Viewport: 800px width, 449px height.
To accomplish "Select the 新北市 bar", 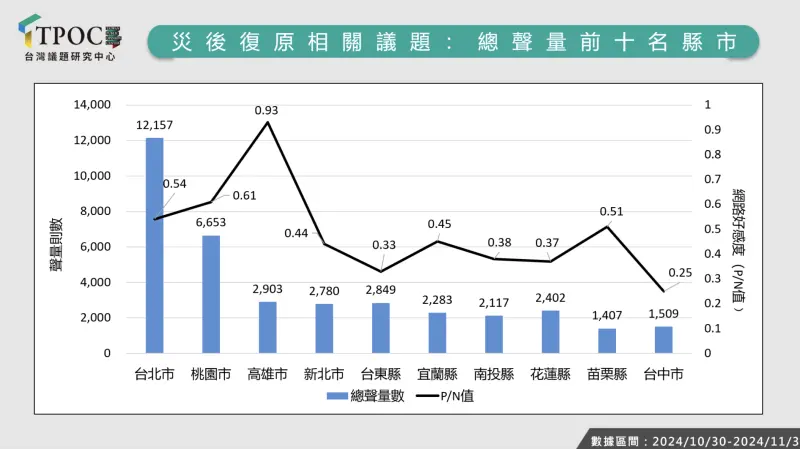I will pyautogui.click(x=324, y=329).
